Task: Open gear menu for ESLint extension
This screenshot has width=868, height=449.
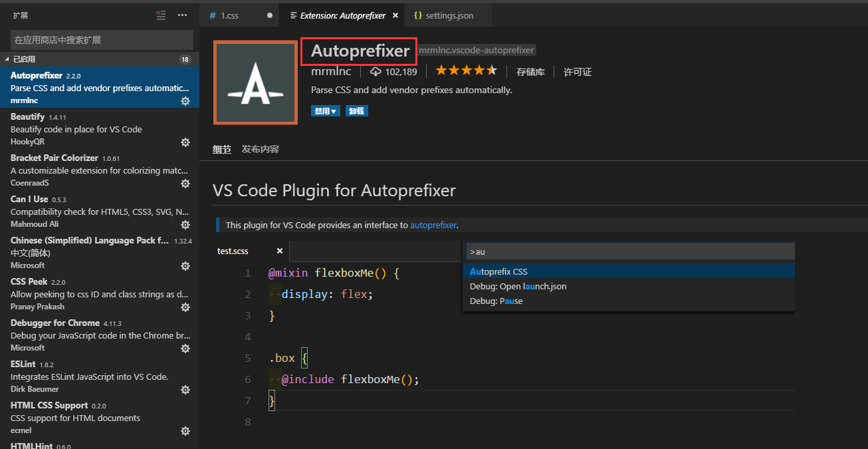Action: point(185,390)
